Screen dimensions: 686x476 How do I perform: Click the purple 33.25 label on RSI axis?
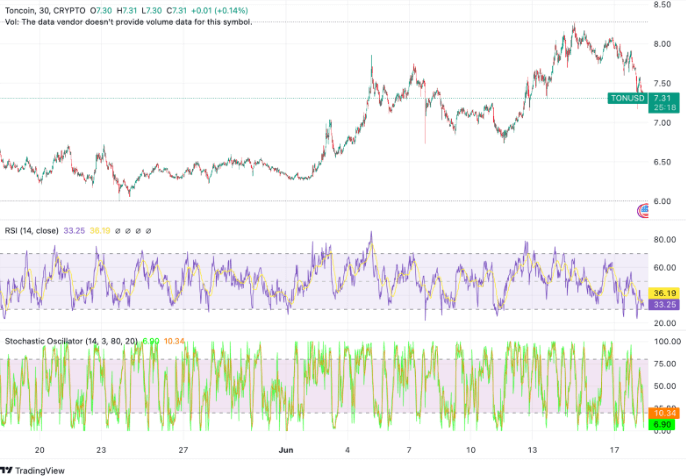[664, 304]
